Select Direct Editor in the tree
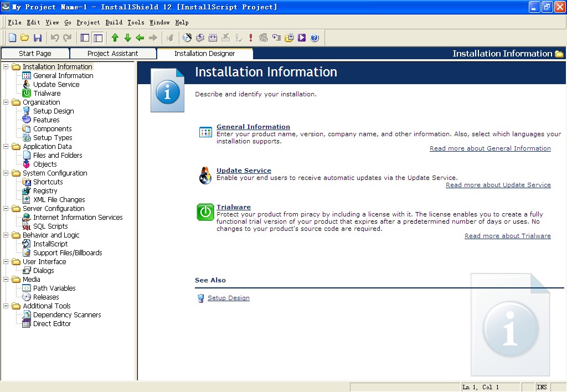This screenshot has width=567, height=392. (x=52, y=324)
